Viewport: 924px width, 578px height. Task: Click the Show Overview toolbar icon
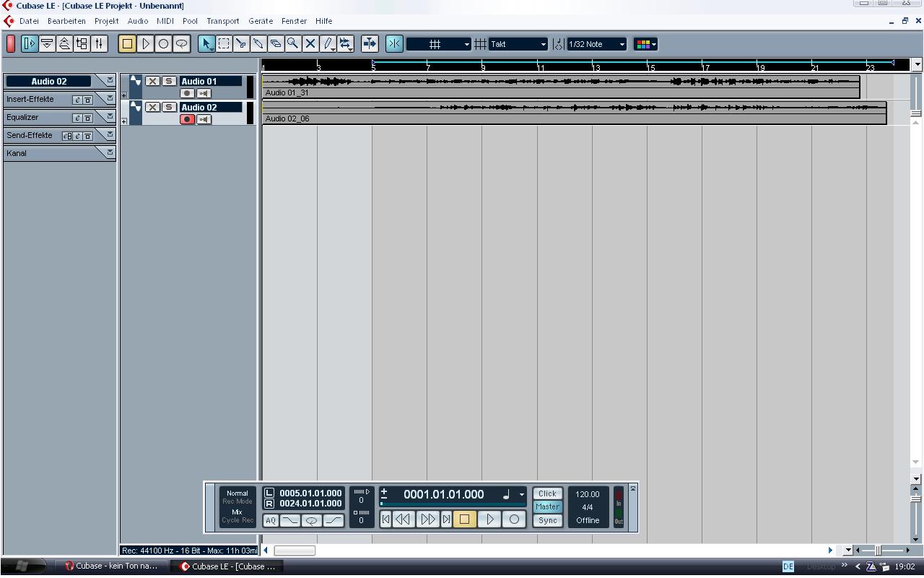click(x=64, y=44)
